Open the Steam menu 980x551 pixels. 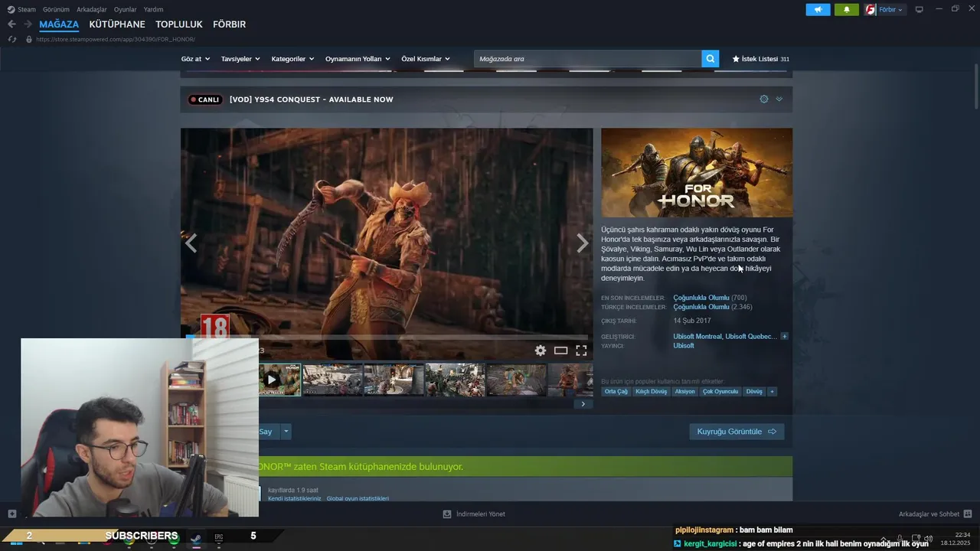21,9
